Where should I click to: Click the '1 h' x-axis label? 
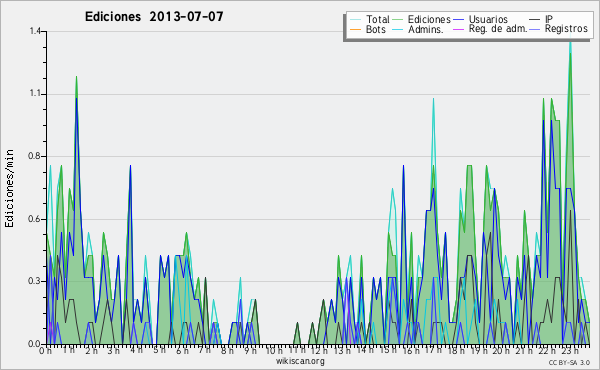[68, 350]
